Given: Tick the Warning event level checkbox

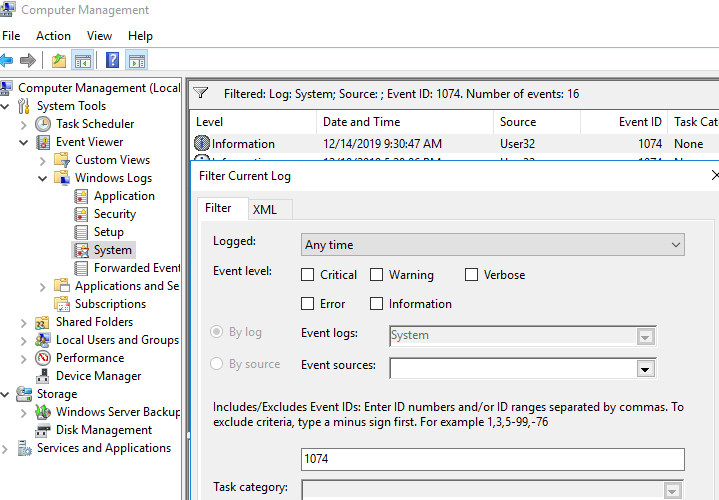Looking at the screenshot, I should [377, 275].
